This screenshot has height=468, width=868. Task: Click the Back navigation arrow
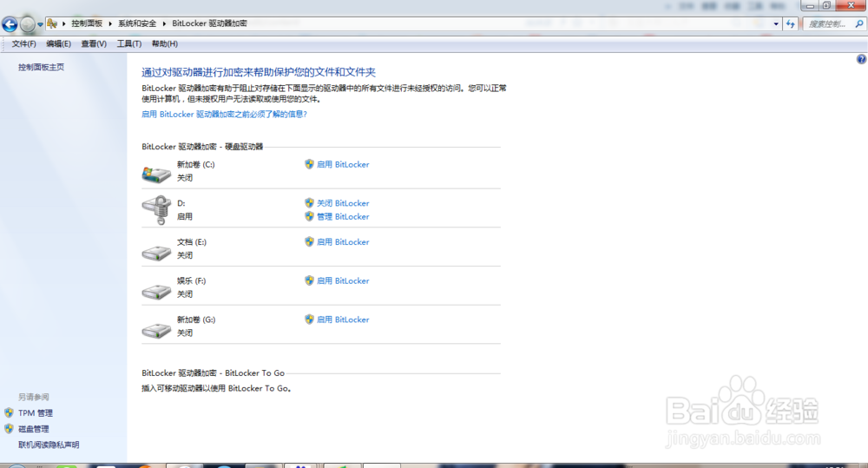[x=10, y=24]
